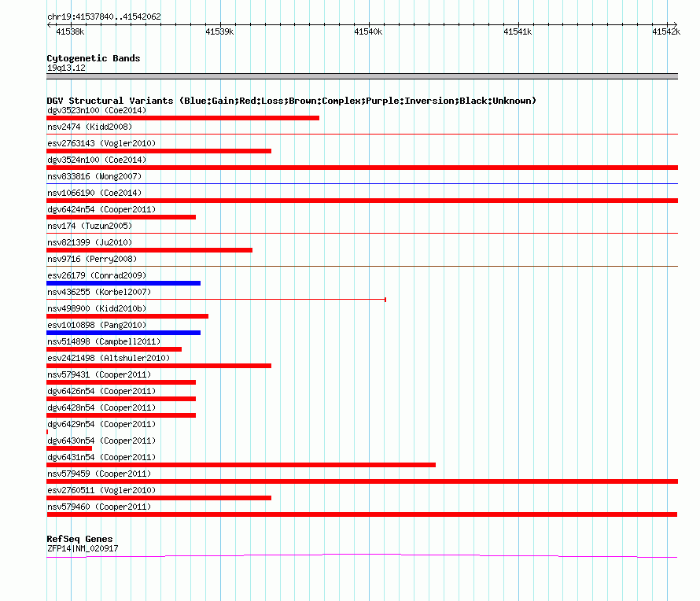The width and height of the screenshot is (700, 601).
Task: Open the dgv6431n54 (Cooper2011) label
Action: 101,457
